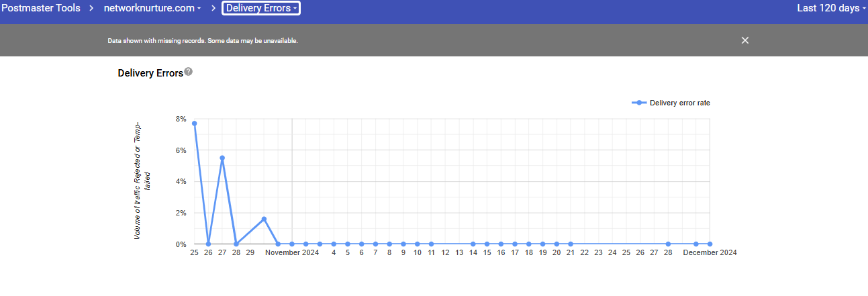Screen dimensions: 868x296
Task: Click the November 14 data point
Action: click(473, 244)
